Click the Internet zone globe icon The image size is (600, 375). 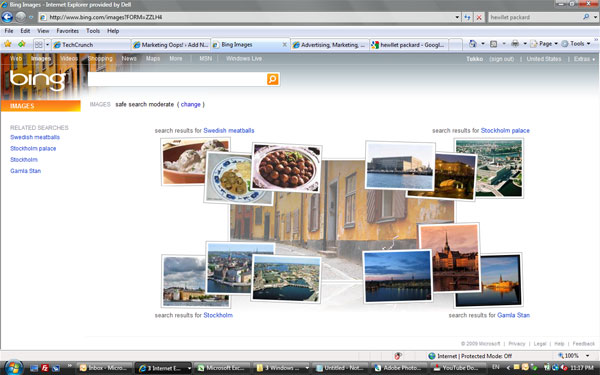click(432, 356)
